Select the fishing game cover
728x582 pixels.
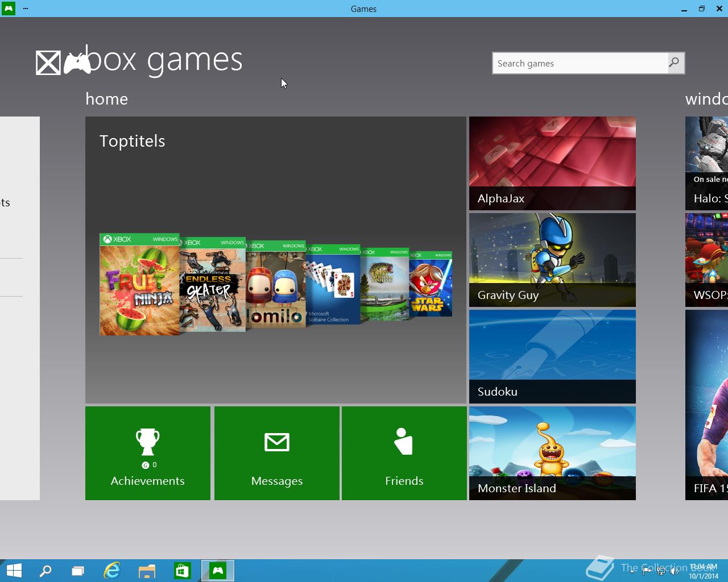click(384, 284)
